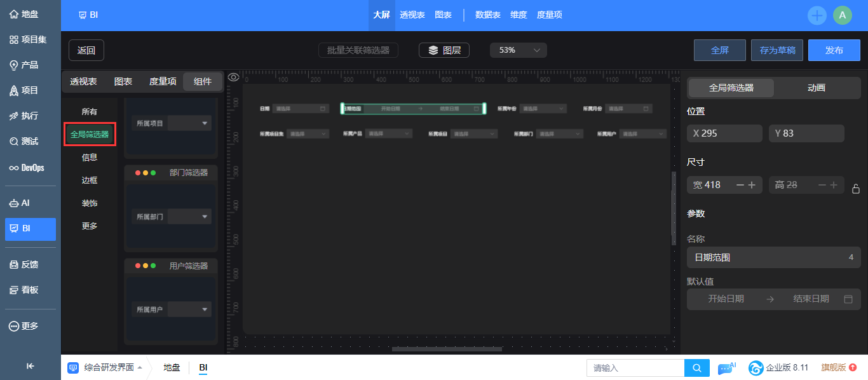Switch to the 透视表 top tab
The image size is (868, 380).
pos(412,15)
